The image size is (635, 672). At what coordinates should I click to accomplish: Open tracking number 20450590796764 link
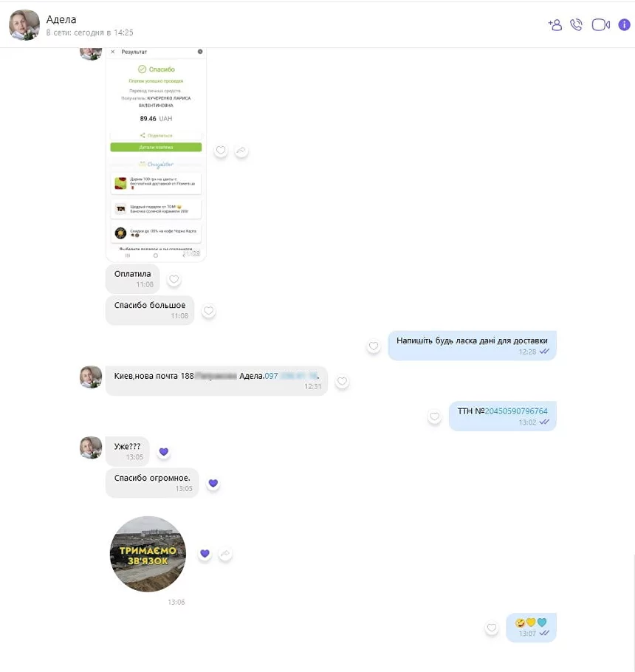point(516,411)
